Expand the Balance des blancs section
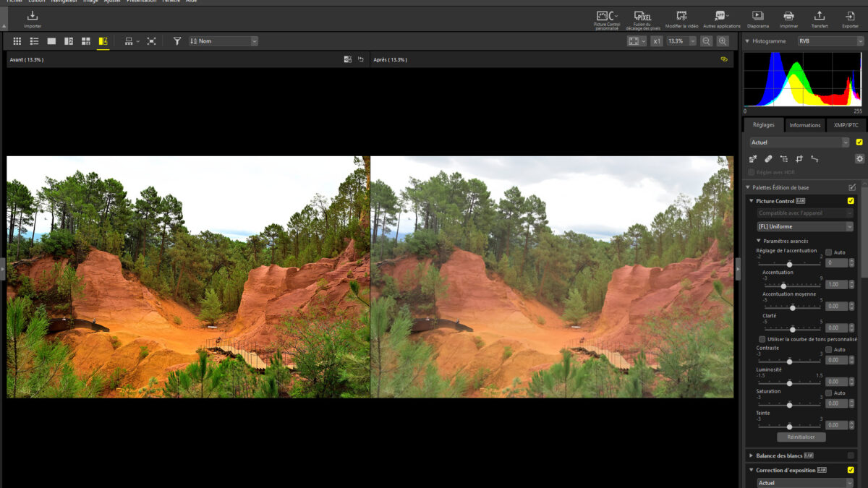868x488 pixels. (751, 455)
